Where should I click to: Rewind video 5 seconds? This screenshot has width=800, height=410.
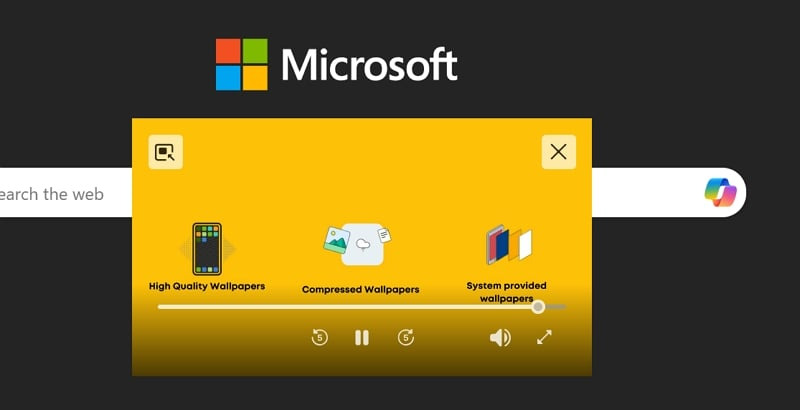[x=320, y=337]
